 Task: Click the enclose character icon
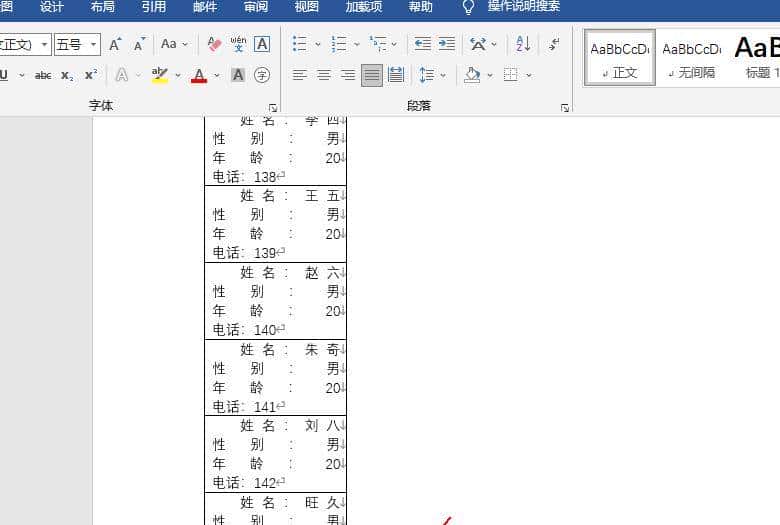tap(262, 75)
